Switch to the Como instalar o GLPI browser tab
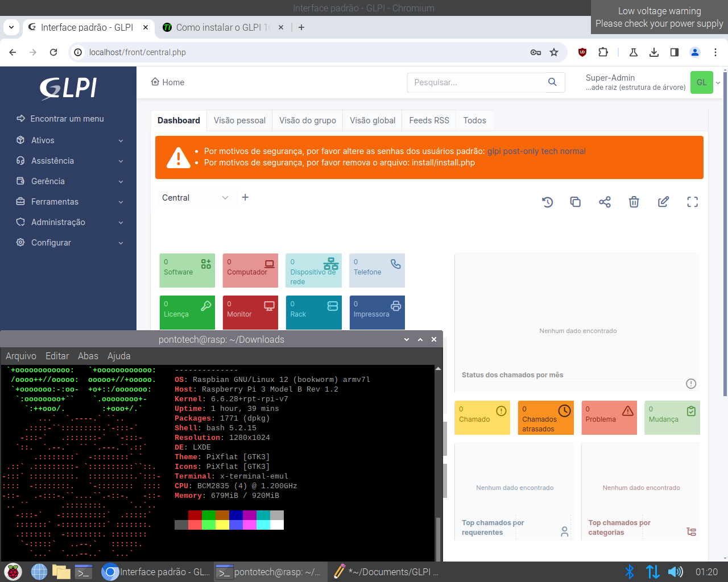The image size is (728, 582). click(222, 27)
